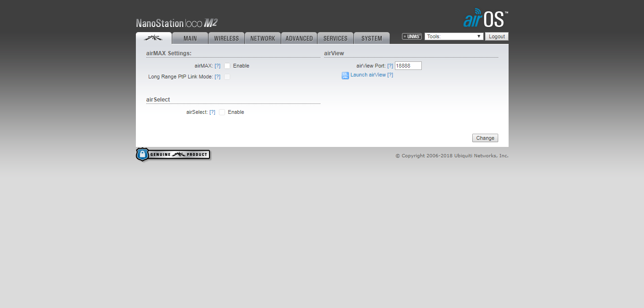Click the airView section heading
This screenshot has width=644, height=308.
334,53
